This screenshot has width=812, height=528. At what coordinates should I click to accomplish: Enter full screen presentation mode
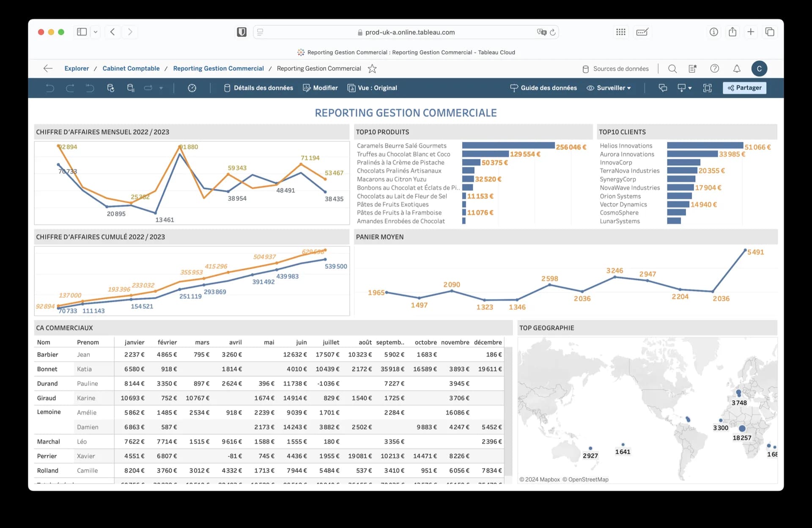[x=708, y=88]
